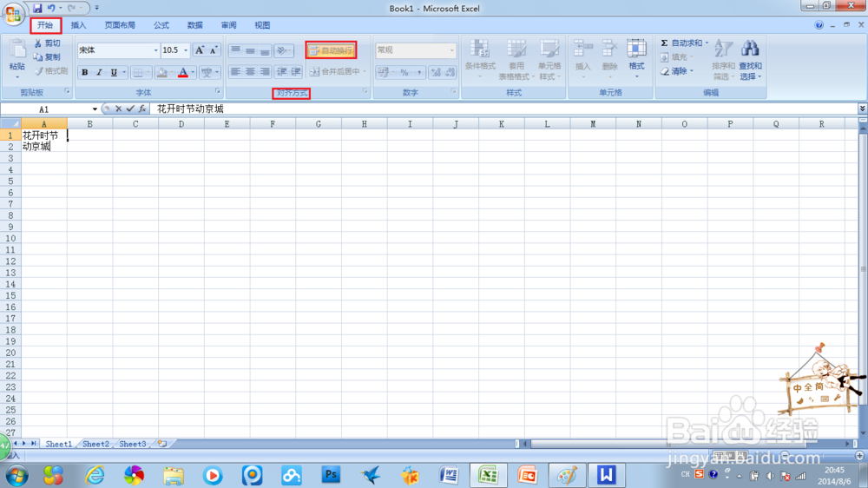Screen dimensions: 868x488
Task: Insert function with fx
Action: 142,109
